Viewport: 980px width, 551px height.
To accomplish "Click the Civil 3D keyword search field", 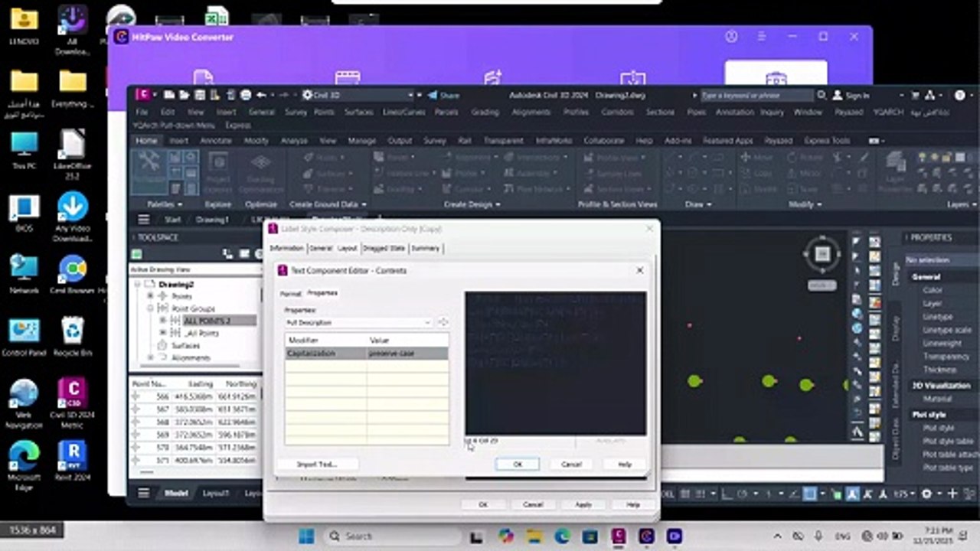I will click(x=756, y=95).
